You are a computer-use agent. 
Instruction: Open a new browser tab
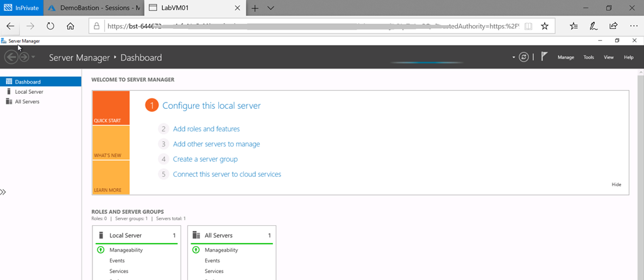255,8
